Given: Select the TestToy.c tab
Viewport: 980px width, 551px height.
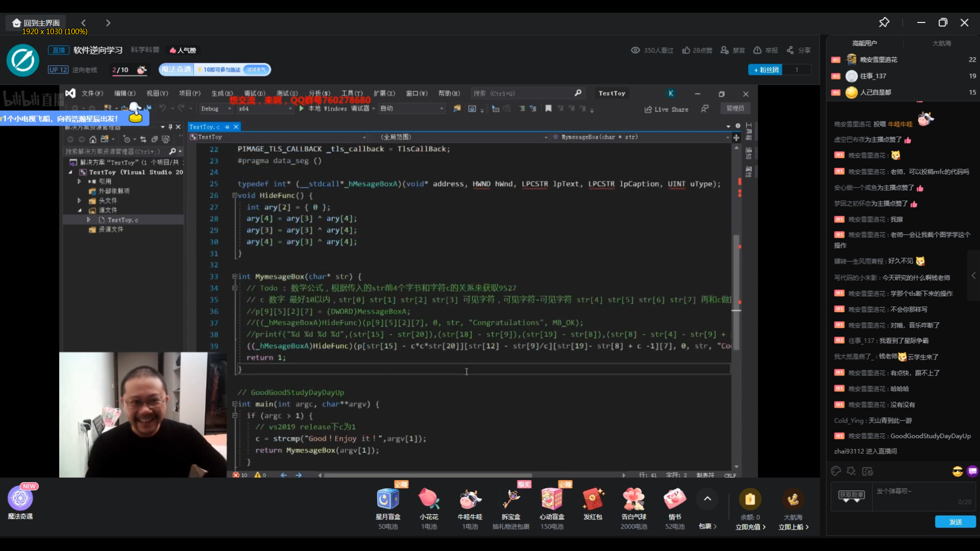Looking at the screenshot, I should tap(205, 127).
